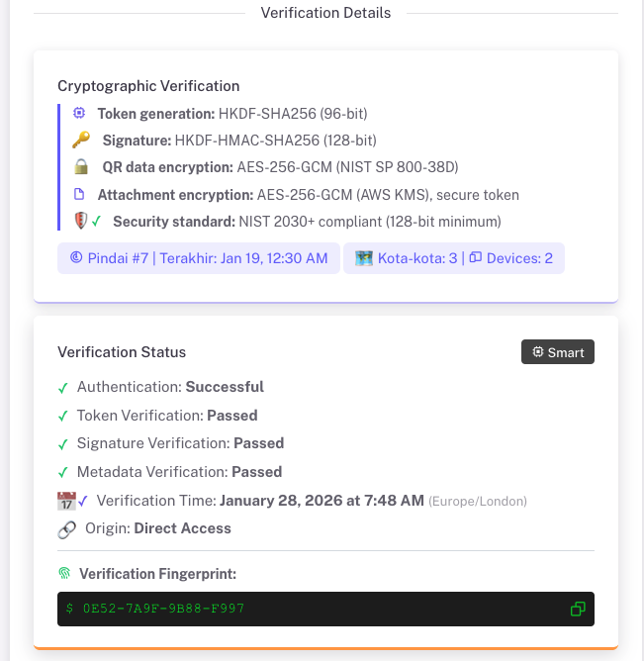Click the Verification Status title
The width and height of the screenshot is (644, 661).
pos(122,352)
